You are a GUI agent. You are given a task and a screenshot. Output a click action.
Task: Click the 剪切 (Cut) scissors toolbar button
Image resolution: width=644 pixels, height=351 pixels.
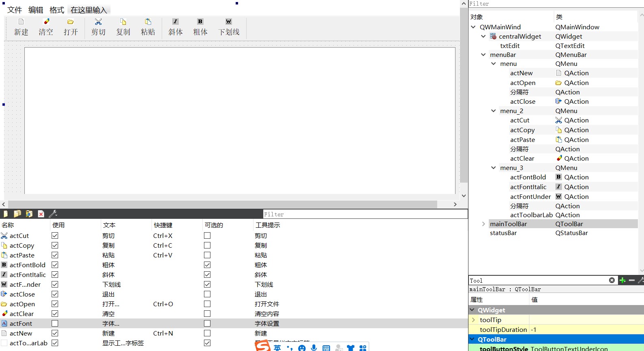coord(98,27)
